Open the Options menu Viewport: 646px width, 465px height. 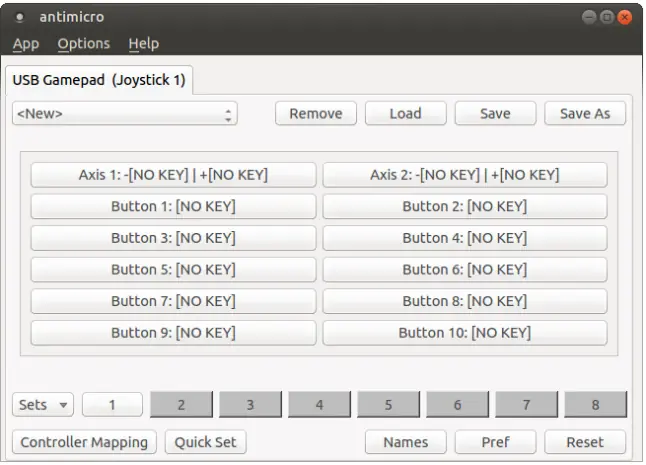[84, 44]
